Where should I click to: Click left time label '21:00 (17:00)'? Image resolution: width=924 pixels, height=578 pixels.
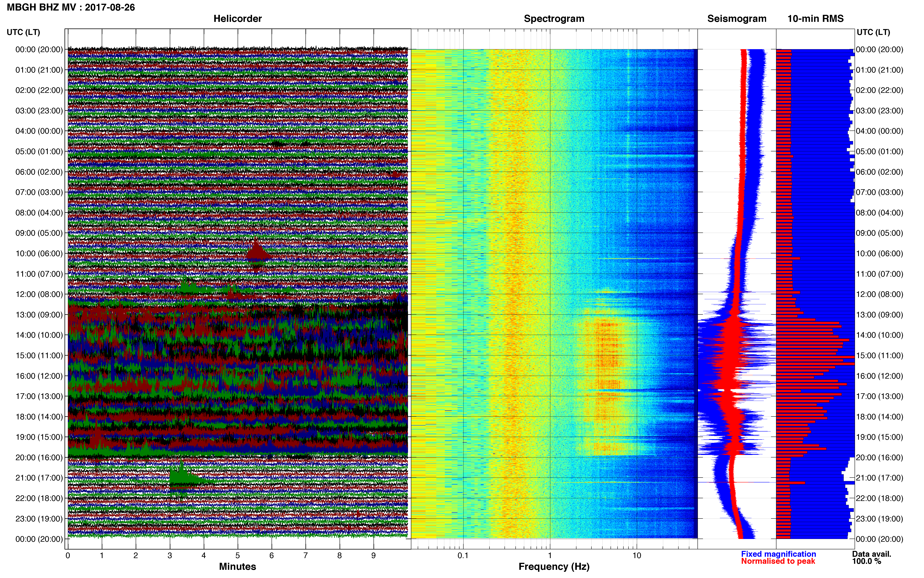click(x=39, y=478)
